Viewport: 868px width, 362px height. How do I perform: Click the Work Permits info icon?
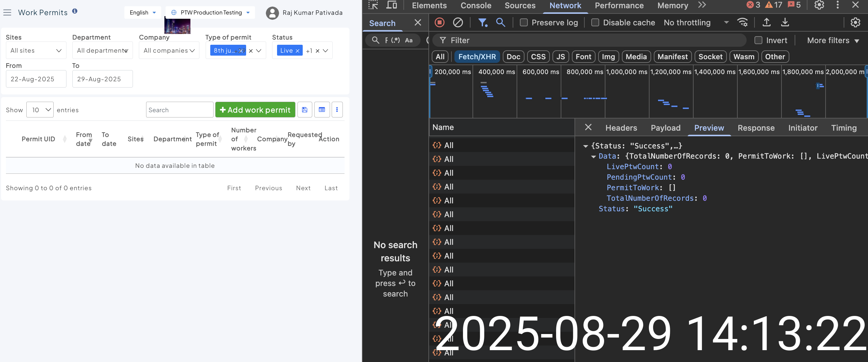[75, 11]
